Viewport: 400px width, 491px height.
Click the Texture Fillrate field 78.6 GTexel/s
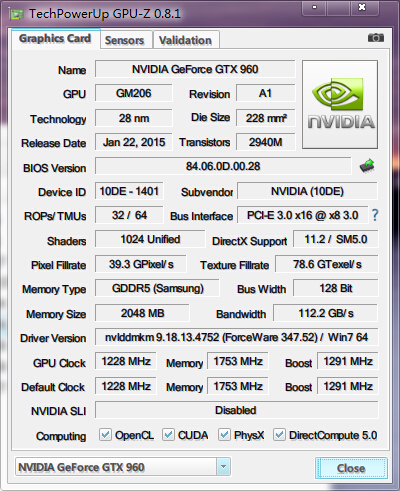(x=327, y=264)
